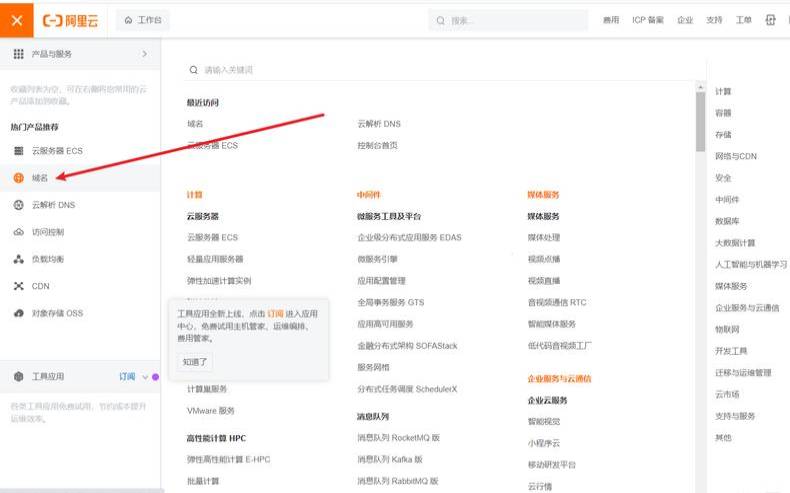
Task: Jump to 开发工具 category
Action: pos(731,351)
